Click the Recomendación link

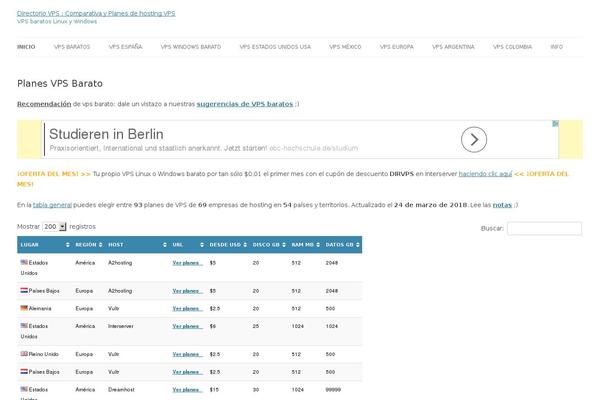[x=44, y=104]
